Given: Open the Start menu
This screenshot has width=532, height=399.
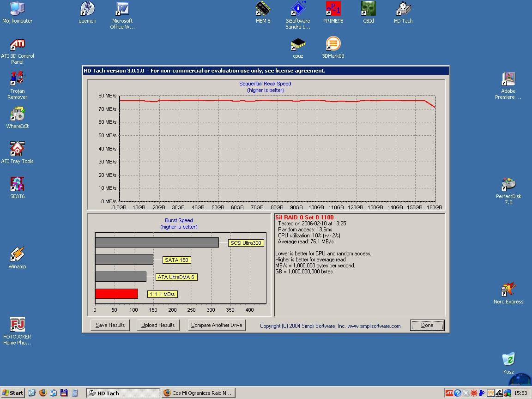Looking at the screenshot, I should click(12, 393).
